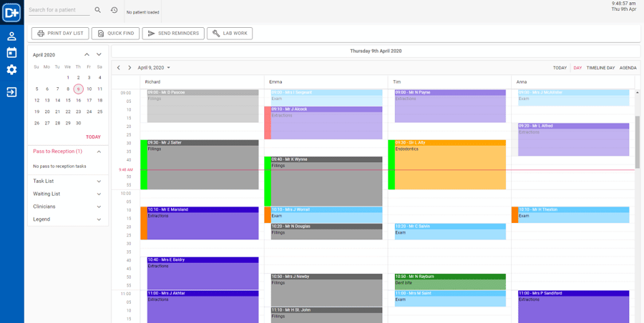Click TODAY link under mini calendar
The height and width of the screenshot is (323, 644).
[x=93, y=137]
